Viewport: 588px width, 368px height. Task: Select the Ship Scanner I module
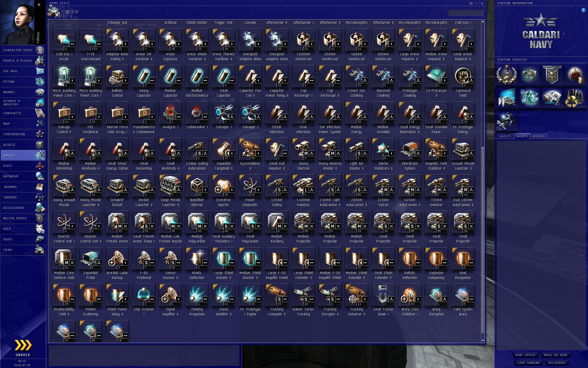tap(143, 300)
